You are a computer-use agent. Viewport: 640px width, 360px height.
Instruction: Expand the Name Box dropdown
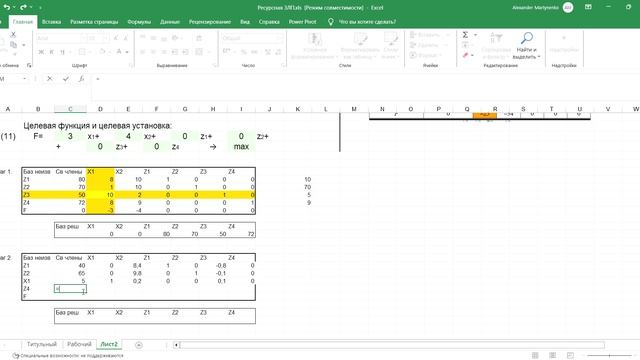[24, 79]
